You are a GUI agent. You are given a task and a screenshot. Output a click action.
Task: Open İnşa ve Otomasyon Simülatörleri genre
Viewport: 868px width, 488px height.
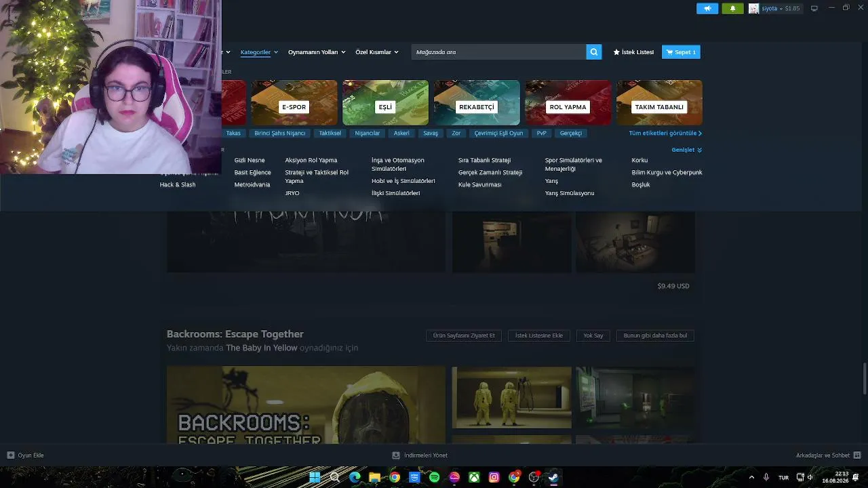tap(398, 165)
